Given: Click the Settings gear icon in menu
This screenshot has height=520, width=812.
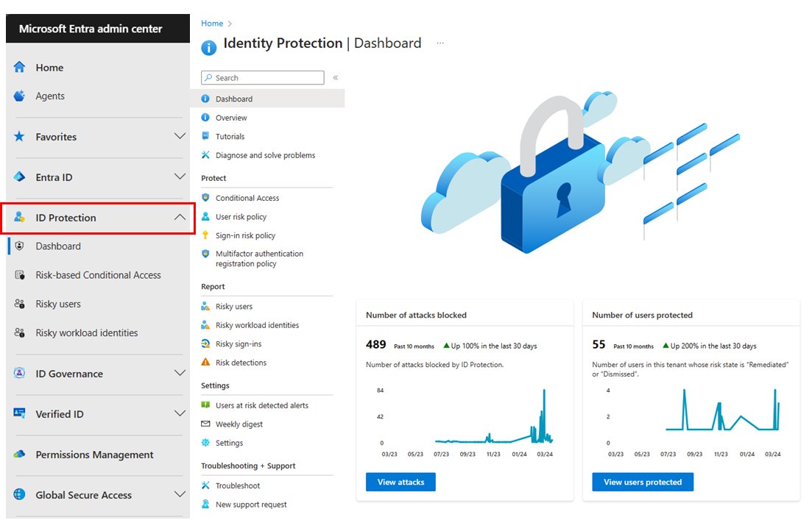Looking at the screenshot, I should (205, 442).
